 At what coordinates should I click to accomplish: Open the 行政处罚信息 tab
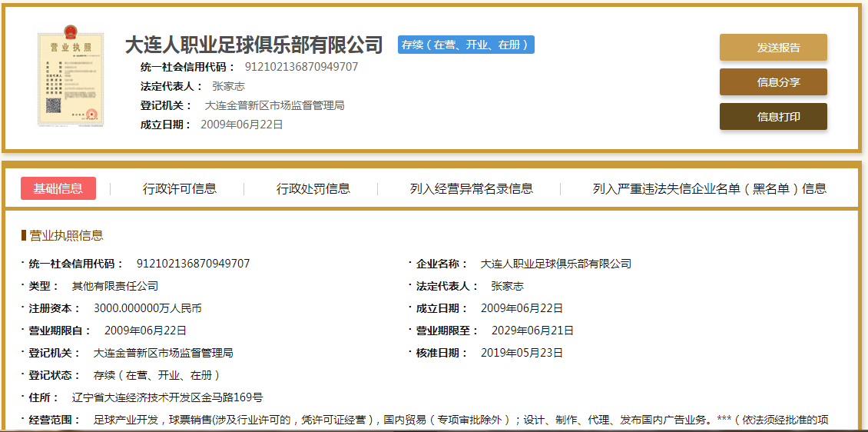(x=313, y=188)
